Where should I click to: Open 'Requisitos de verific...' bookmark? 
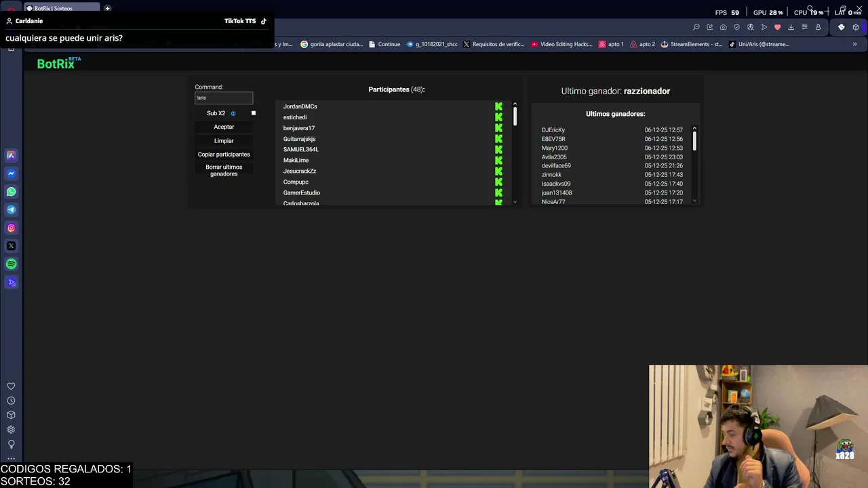point(494,44)
